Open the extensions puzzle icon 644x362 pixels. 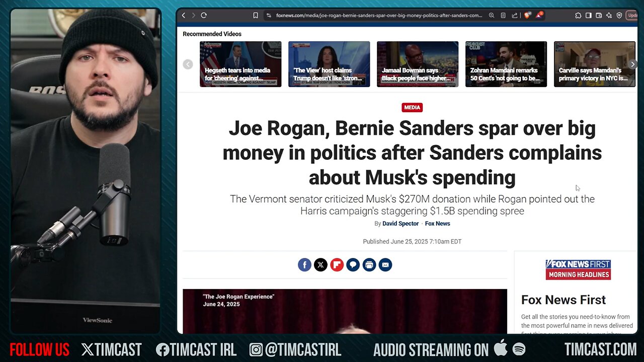[x=578, y=16]
